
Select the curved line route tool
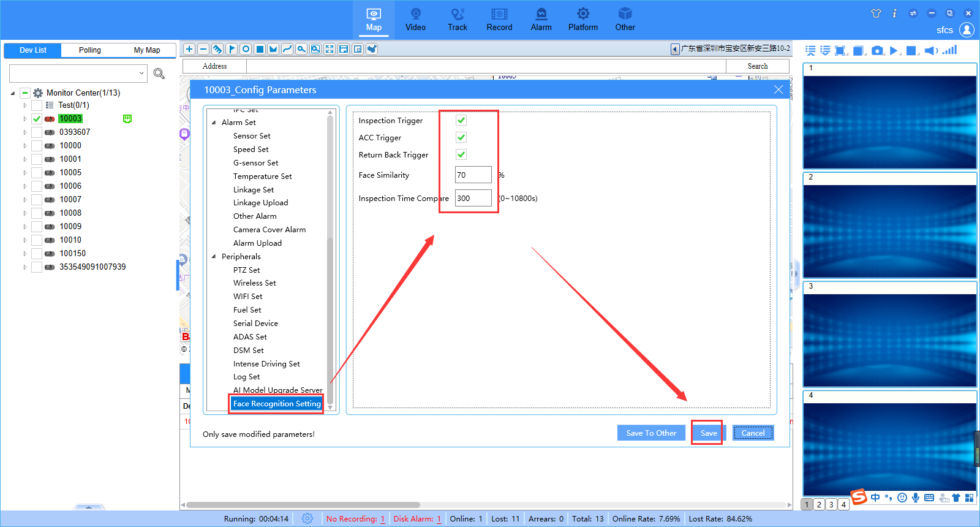pos(287,49)
